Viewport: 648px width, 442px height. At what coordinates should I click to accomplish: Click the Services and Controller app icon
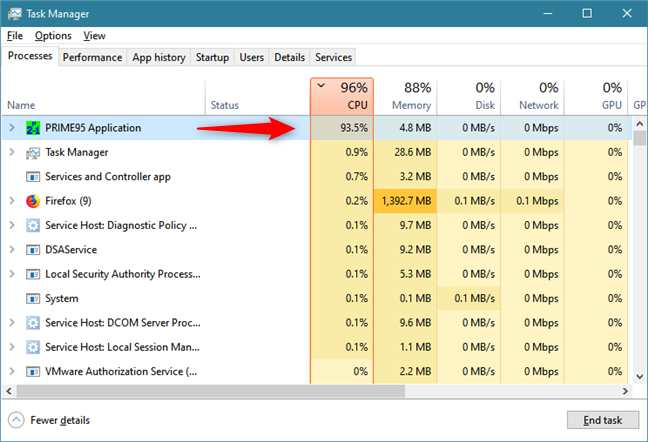pyautogui.click(x=33, y=177)
